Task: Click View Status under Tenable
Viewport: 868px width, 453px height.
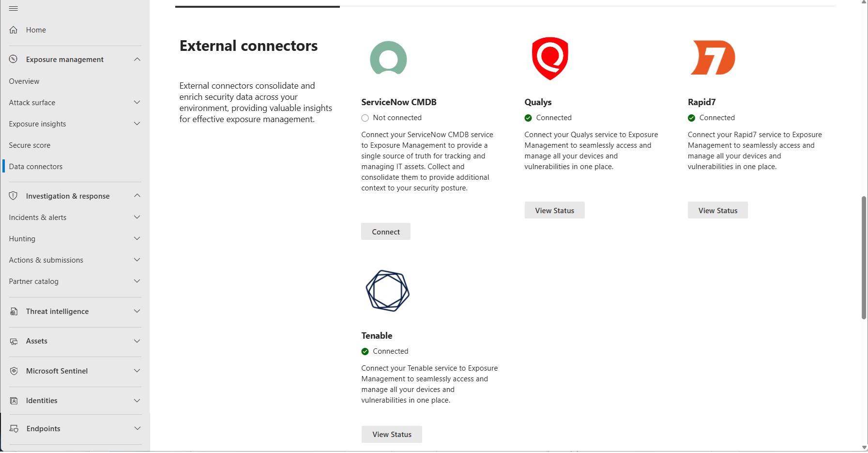Action: coord(392,434)
